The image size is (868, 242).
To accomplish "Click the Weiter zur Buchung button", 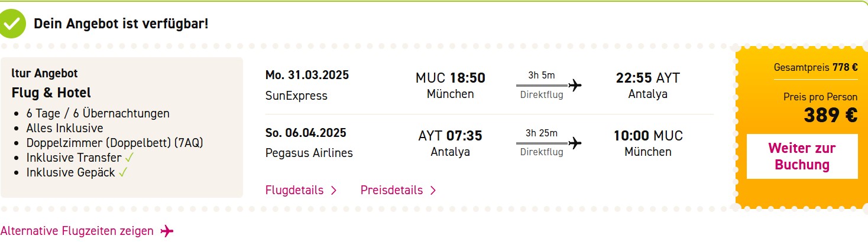I will [802, 156].
